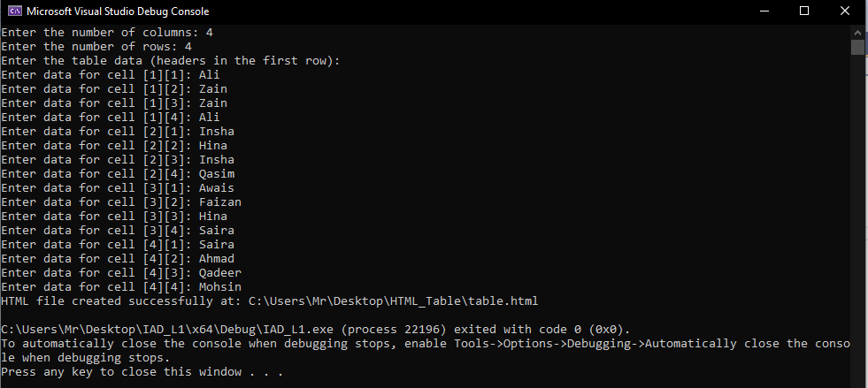Click the cell [2][4] value Qasim
868x388 pixels.
click(217, 173)
